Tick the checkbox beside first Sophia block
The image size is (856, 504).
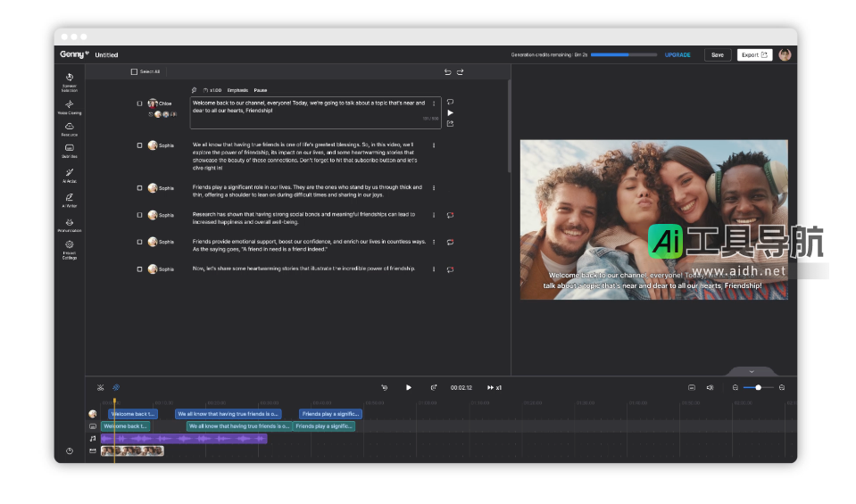(139, 145)
